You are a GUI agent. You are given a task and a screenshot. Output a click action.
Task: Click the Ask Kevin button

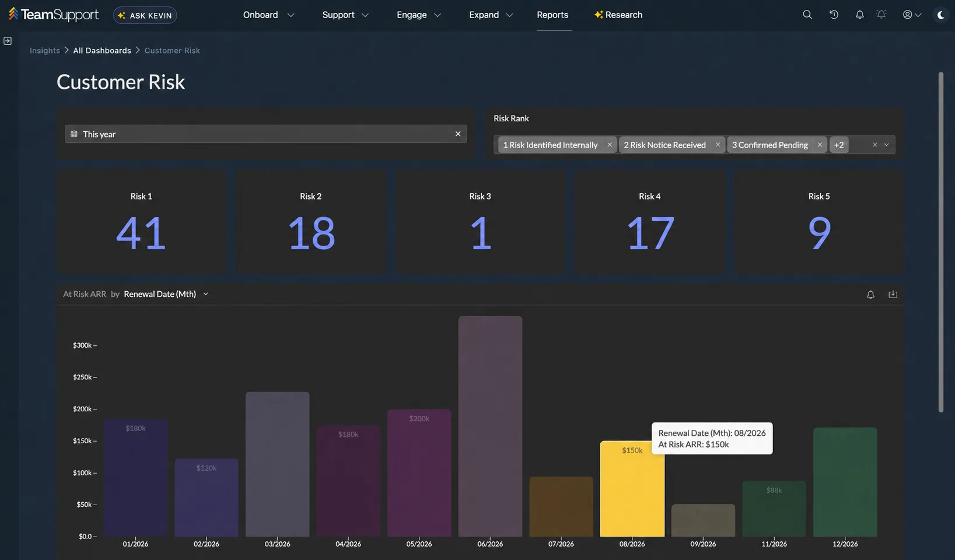point(145,15)
